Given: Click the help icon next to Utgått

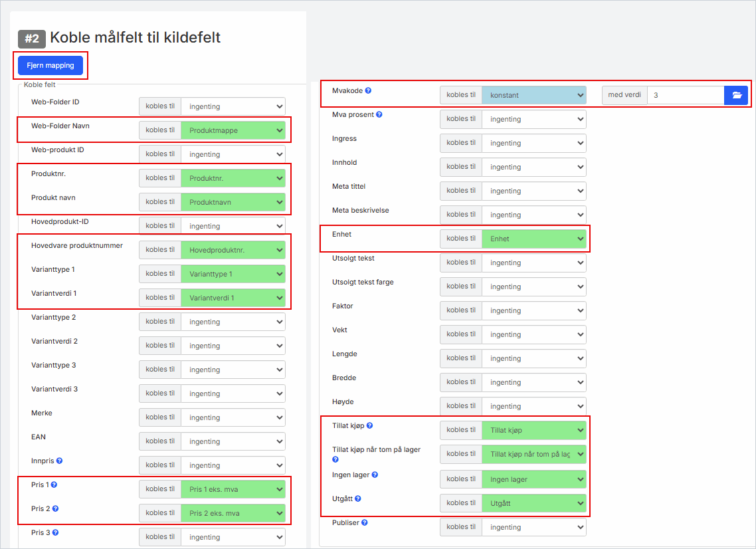Looking at the screenshot, I should (358, 498).
